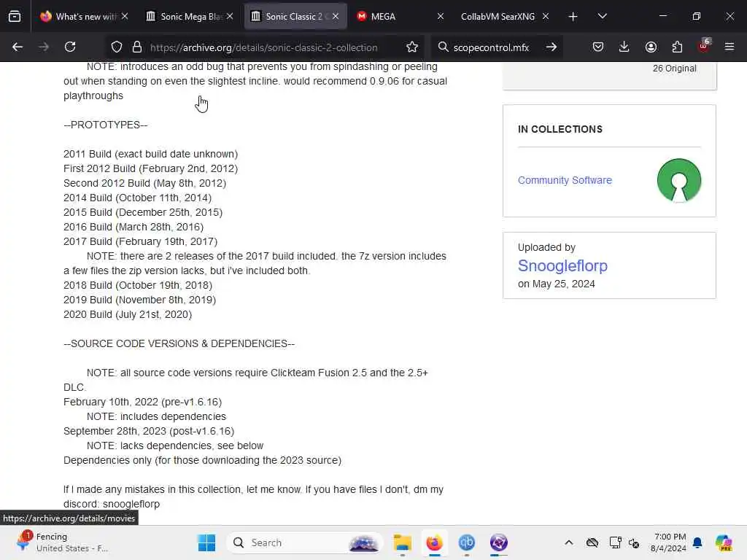747x560 pixels.
Task: Open the notification bell
Action: click(x=697, y=542)
